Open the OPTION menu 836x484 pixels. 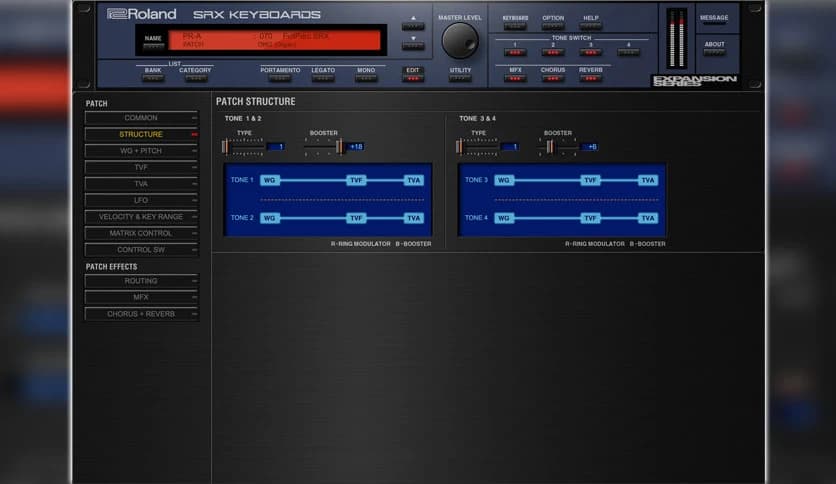click(x=553, y=26)
